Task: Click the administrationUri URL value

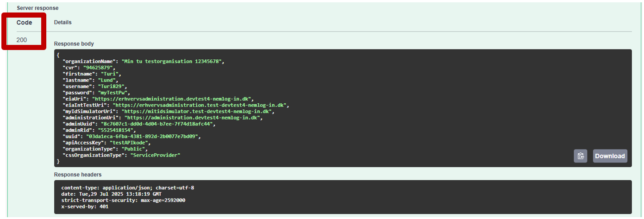Action: pyautogui.click(x=193, y=118)
